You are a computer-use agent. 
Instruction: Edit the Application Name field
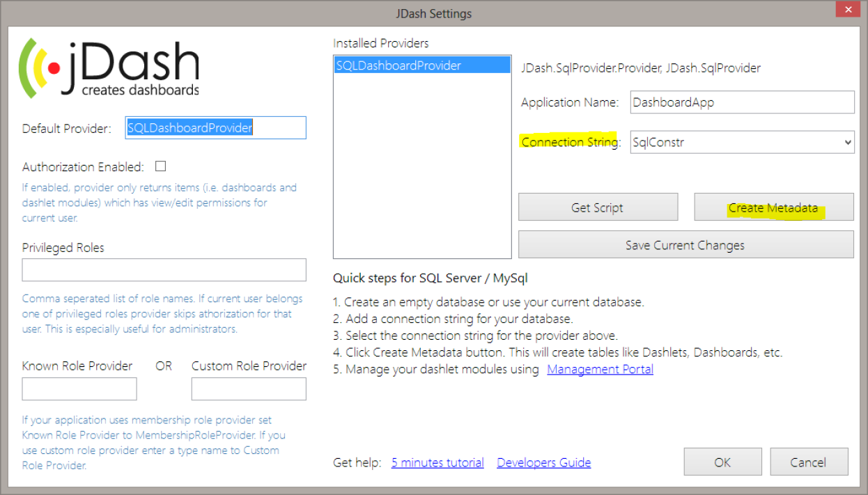(x=742, y=102)
